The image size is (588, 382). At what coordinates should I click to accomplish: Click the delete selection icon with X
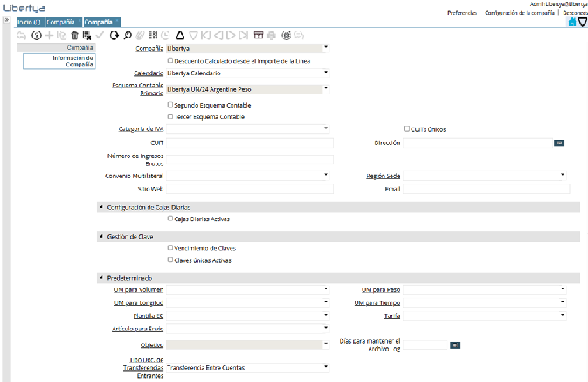pos(87,36)
